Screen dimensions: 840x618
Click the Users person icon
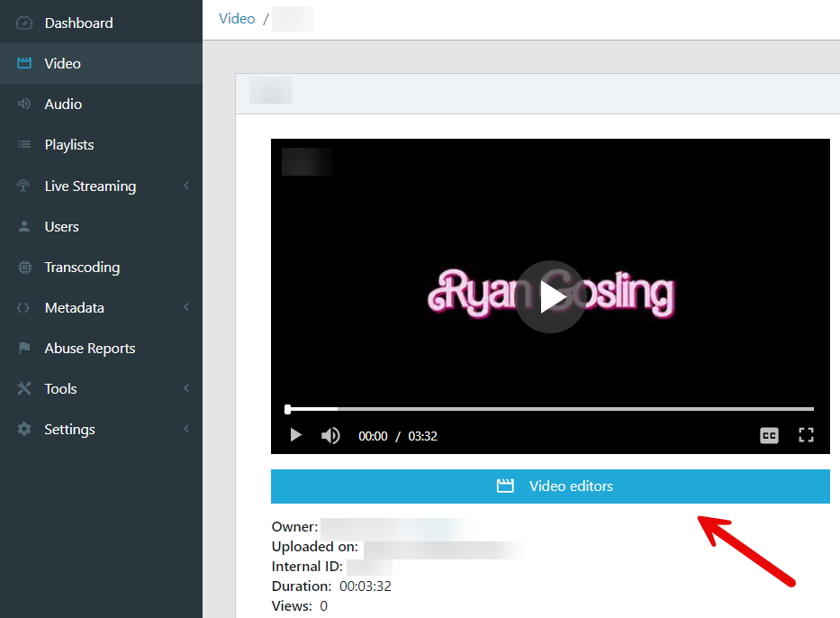point(24,226)
